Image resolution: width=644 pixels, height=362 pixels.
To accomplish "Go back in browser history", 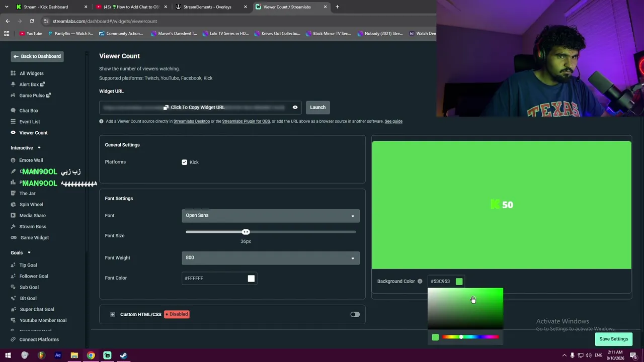I will tap(8, 21).
